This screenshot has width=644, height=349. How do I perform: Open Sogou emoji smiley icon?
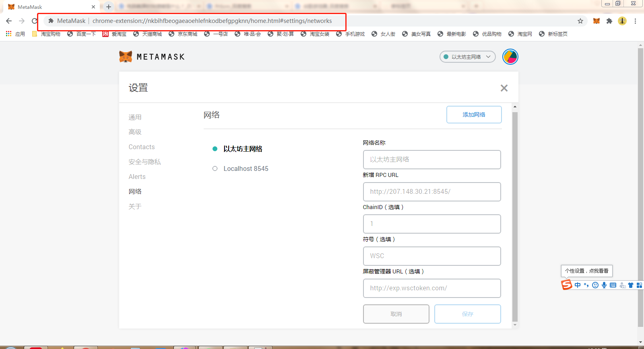coord(595,285)
